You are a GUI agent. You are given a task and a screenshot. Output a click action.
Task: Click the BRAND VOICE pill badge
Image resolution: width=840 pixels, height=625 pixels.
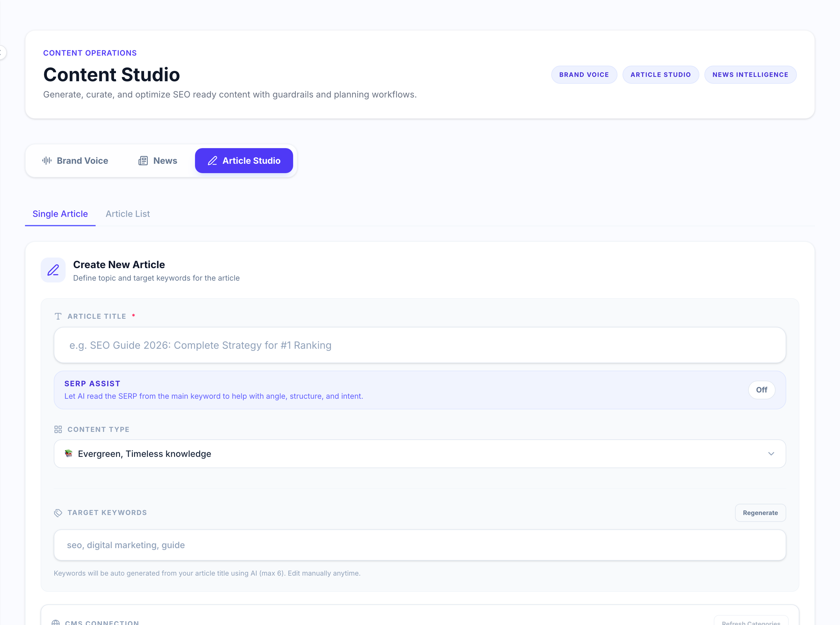click(x=584, y=74)
